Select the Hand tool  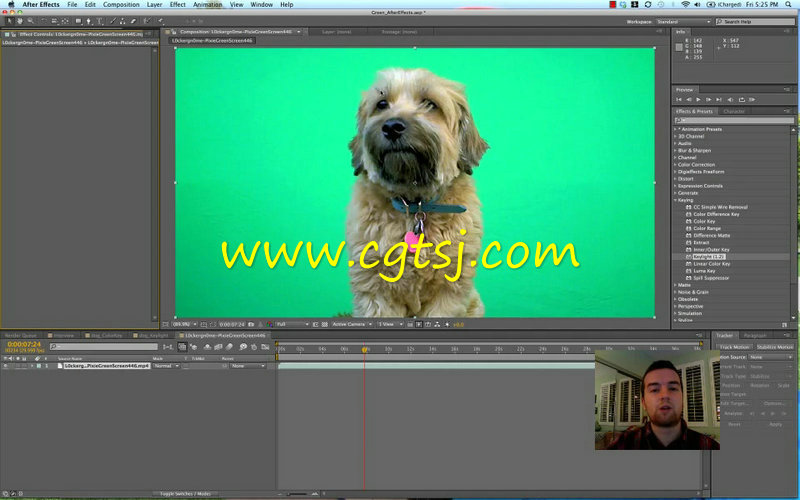point(20,21)
